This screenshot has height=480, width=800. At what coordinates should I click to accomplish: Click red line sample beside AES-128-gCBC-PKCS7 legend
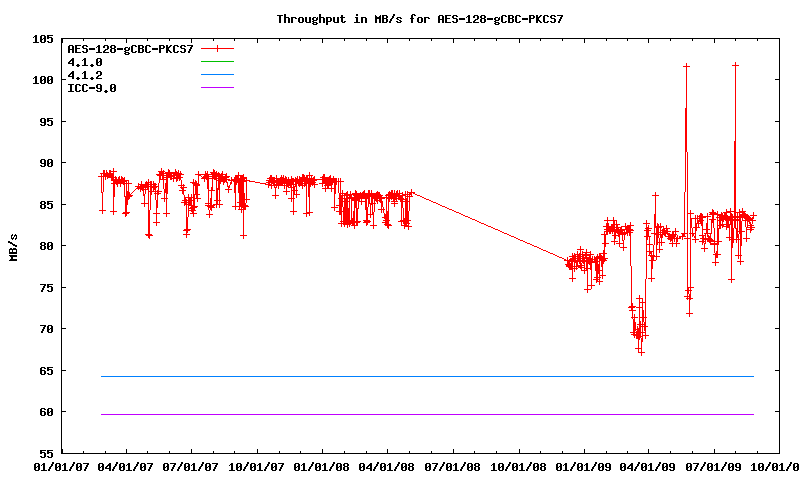click(216, 48)
